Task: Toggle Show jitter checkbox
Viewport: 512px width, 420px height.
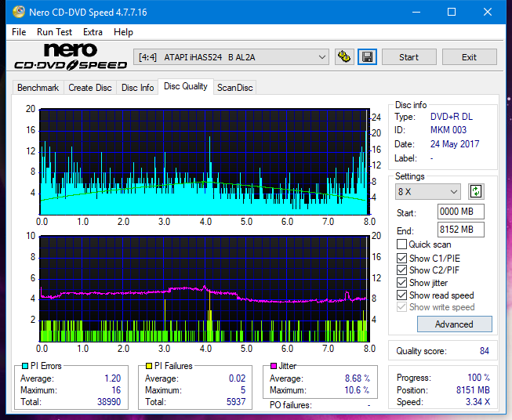Action: pyautogui.click(x=401, y=283)
